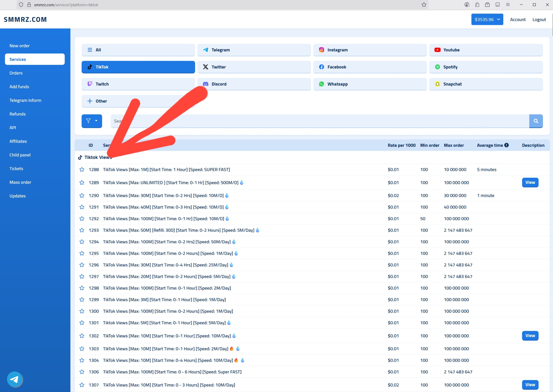Toggle favorite star for service 1293
The width and height of the screenshot is (553, 392).
[x=82, y=230]
